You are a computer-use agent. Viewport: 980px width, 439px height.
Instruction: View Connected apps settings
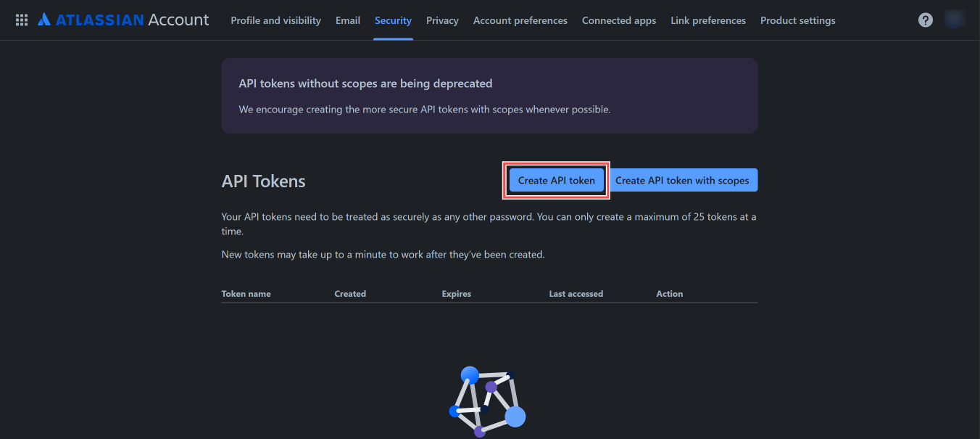tap(618, 20)
